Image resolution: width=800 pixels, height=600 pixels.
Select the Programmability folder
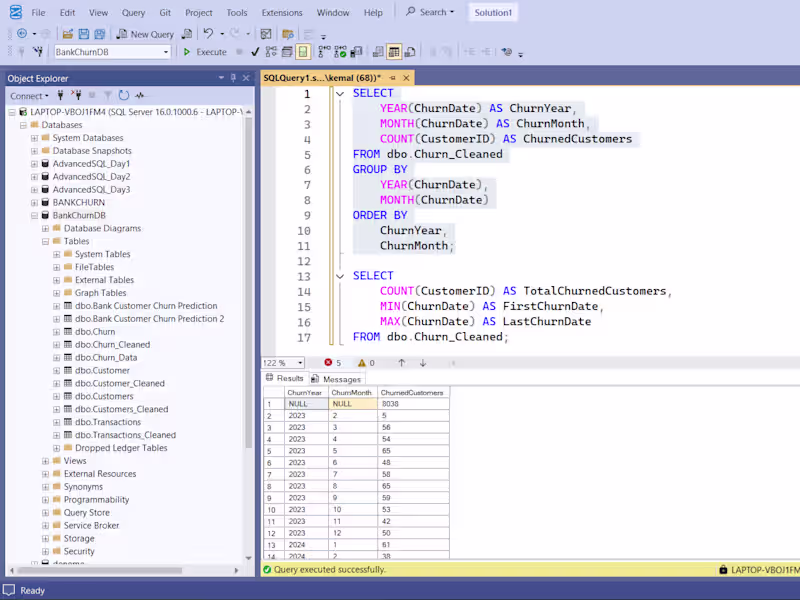[96, 499]
